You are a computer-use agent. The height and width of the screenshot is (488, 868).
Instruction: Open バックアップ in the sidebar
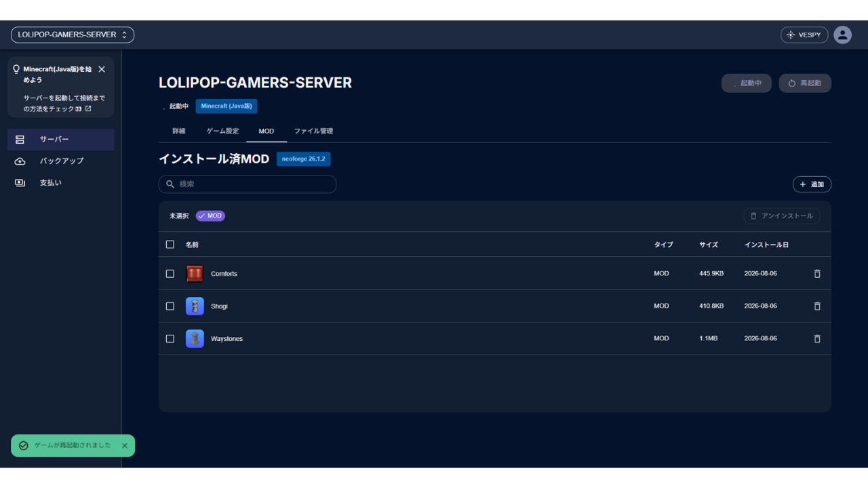coord(60,161)
